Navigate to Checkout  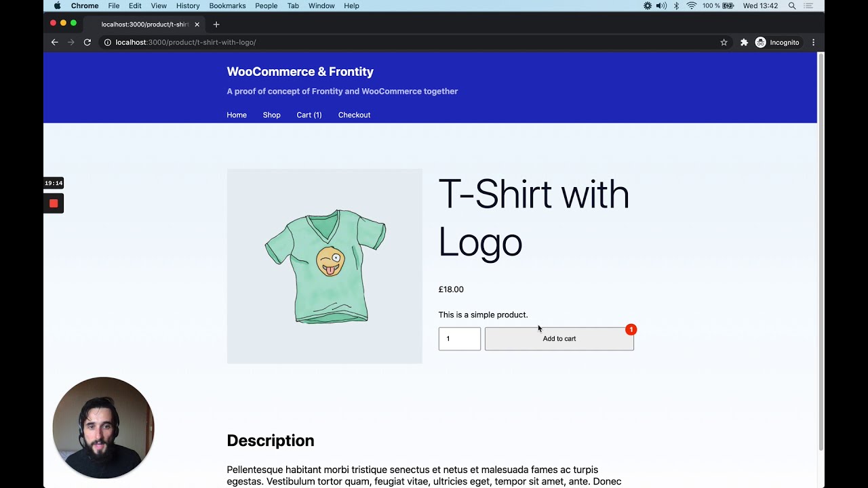pyautogui.click(x=354, y=115)
